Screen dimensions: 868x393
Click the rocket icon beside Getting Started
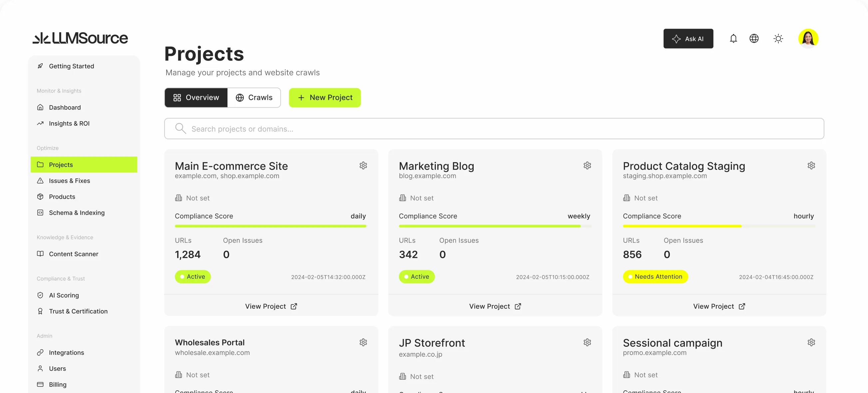coord(40,66)
